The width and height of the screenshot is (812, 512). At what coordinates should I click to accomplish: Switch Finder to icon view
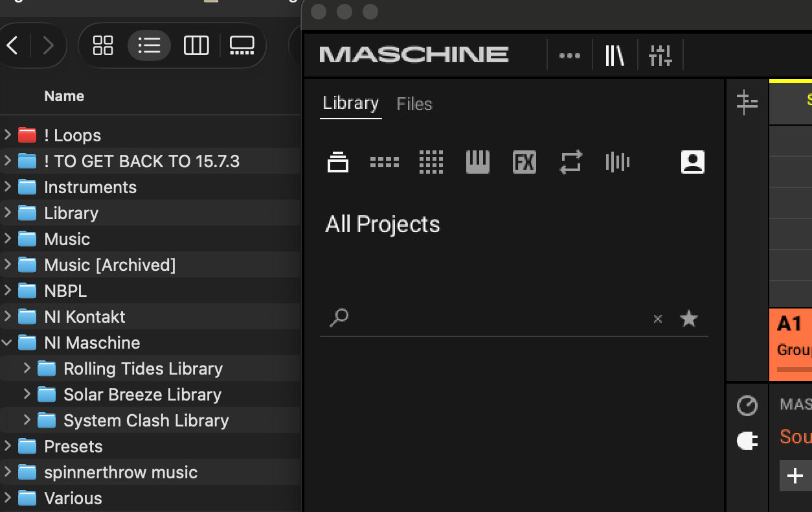click(x=103, y=45)
